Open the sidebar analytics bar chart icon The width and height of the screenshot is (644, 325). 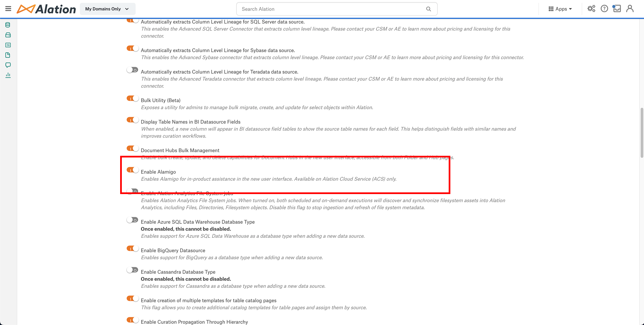(x=8, y=75)
